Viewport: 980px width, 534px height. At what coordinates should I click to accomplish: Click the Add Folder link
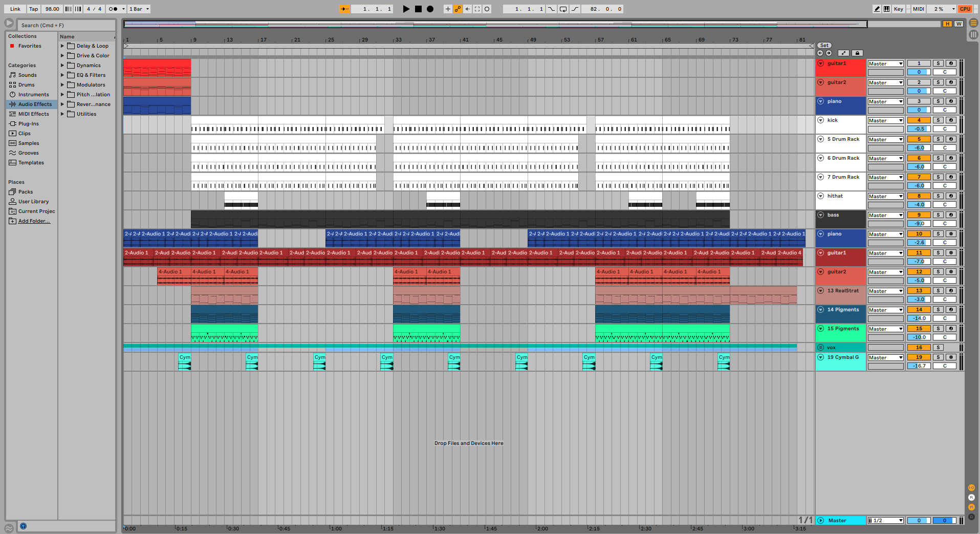coord(34,221)
